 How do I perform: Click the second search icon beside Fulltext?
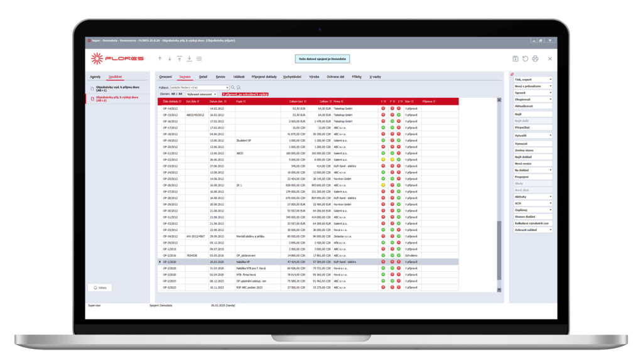tap(239, 87)
